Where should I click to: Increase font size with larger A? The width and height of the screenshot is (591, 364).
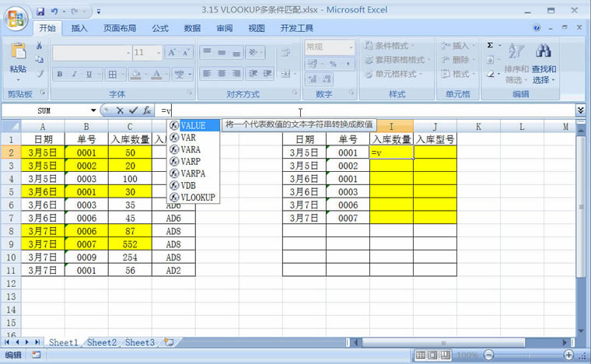click(172, 52)
